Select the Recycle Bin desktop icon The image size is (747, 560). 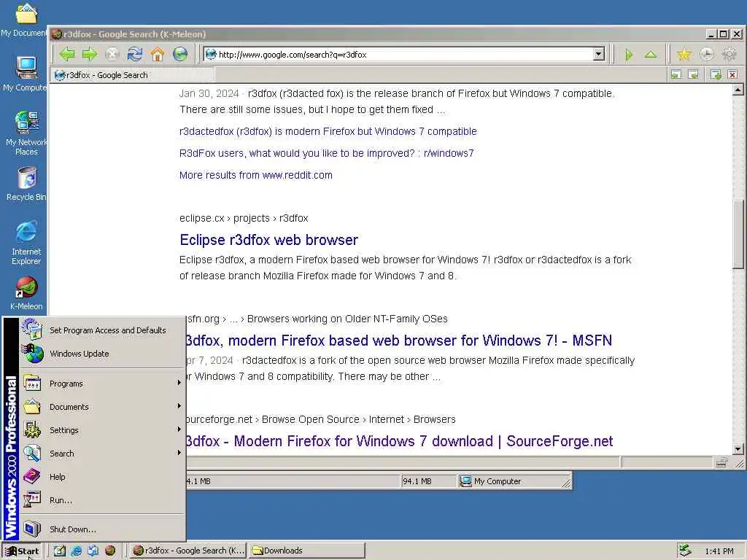coord(26,183)
